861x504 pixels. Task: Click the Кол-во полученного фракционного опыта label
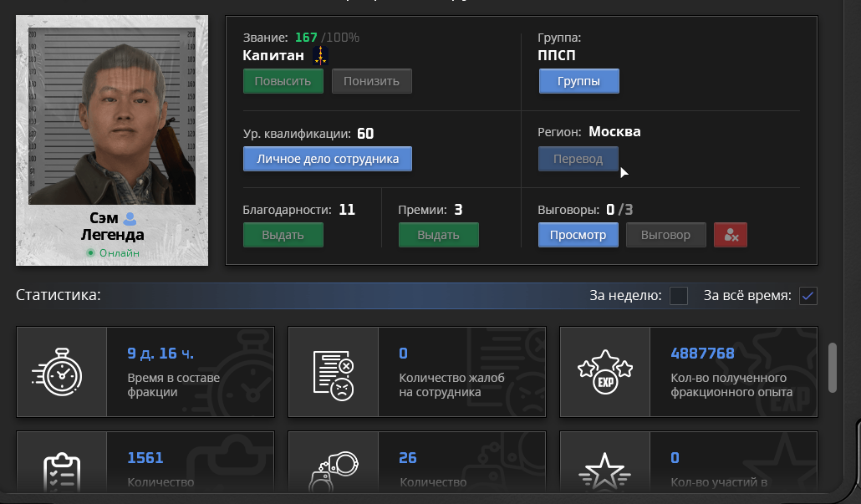pyautogui.click(x=731, y=384)
